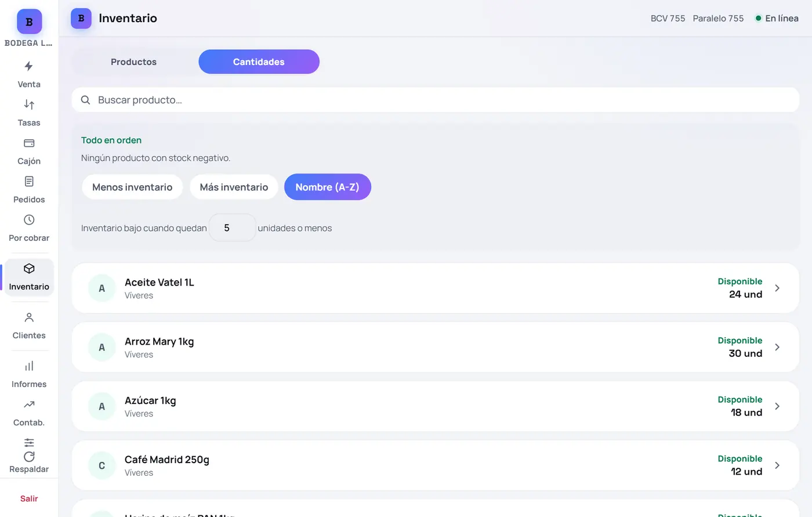This screenshot has width=812, height=517.
Task: Click the magnifier icon in search bar
Action: pos(85,100)
